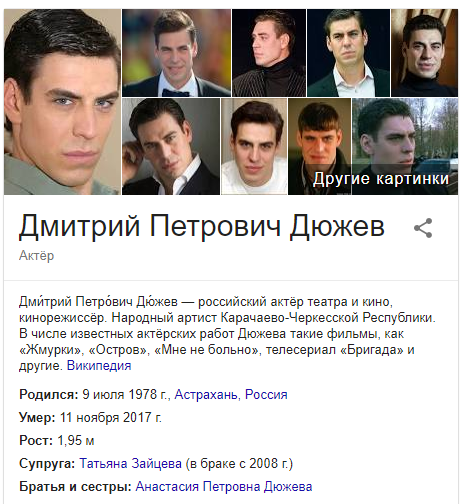The image size is (463, 504).
Task: Open the thumbnail in white t-shirt
Action: [x=254, y=146]
